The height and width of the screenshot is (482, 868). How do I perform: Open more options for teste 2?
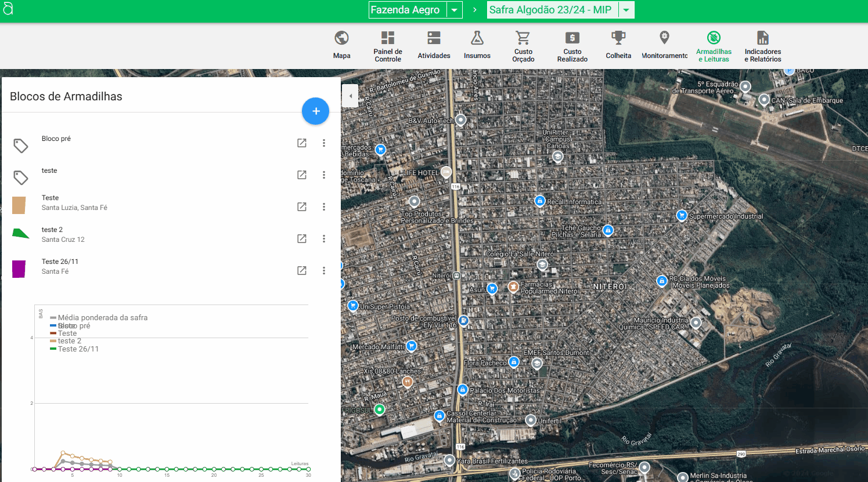[x=324, y=239]
